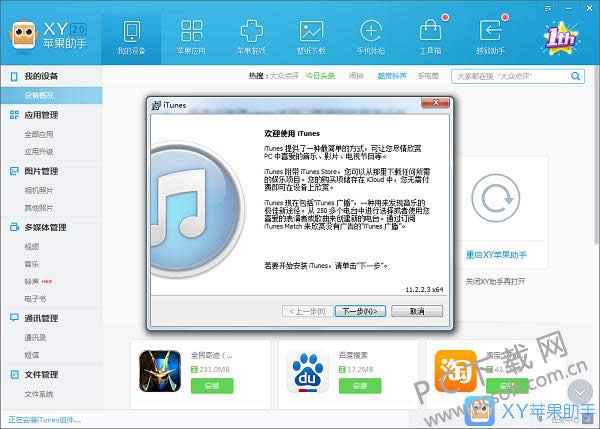Click the circular restart arrow icon

[496, 198]
